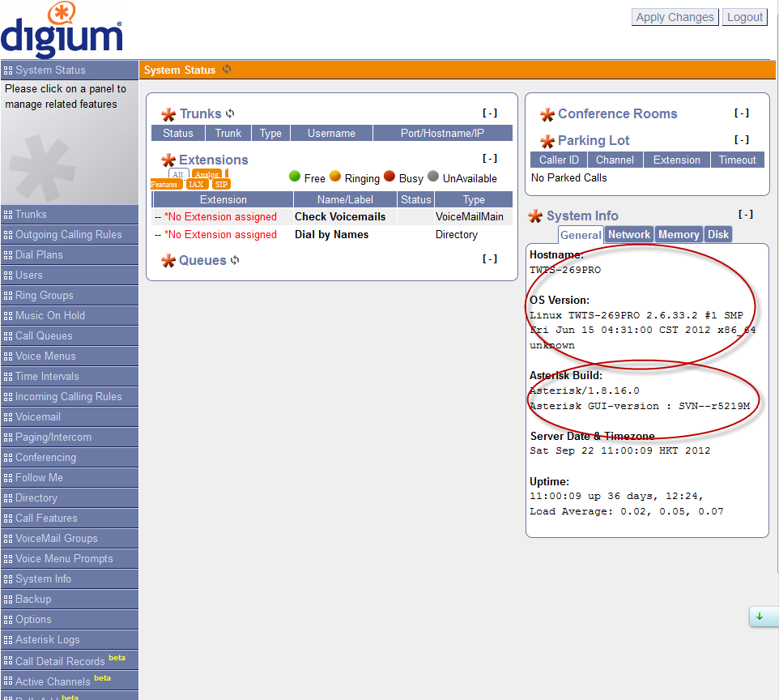Refresh the Trunks panel with its reload icon
The height and width of the screenshot is (700, 779).
[x=230, y=113]
